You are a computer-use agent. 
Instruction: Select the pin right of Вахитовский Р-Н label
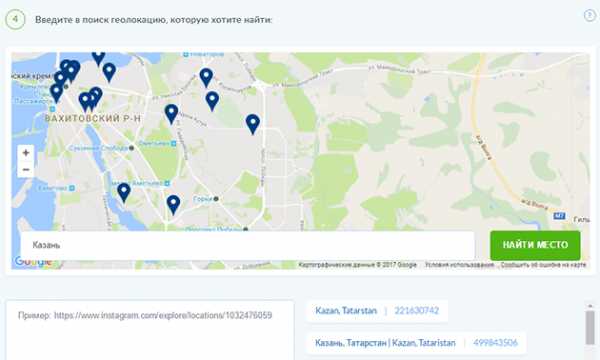[x=171, y=114]
